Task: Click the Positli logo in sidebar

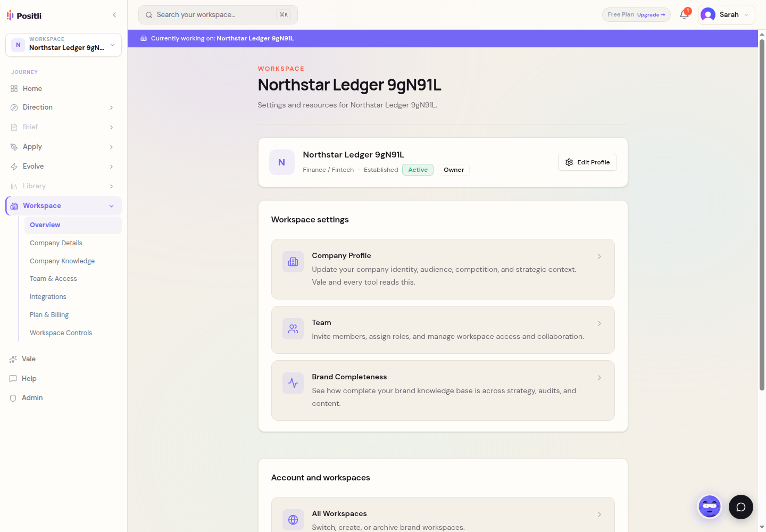Action: [x=24, y=15]
